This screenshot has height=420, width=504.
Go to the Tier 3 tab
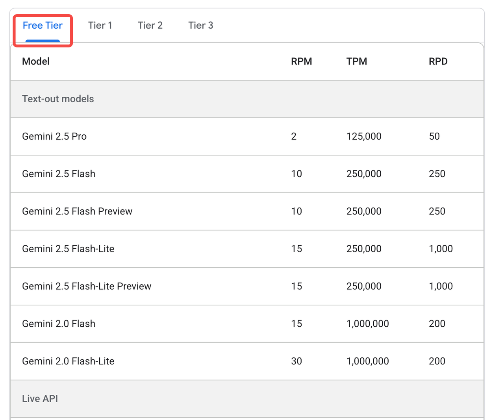(200, 26)
